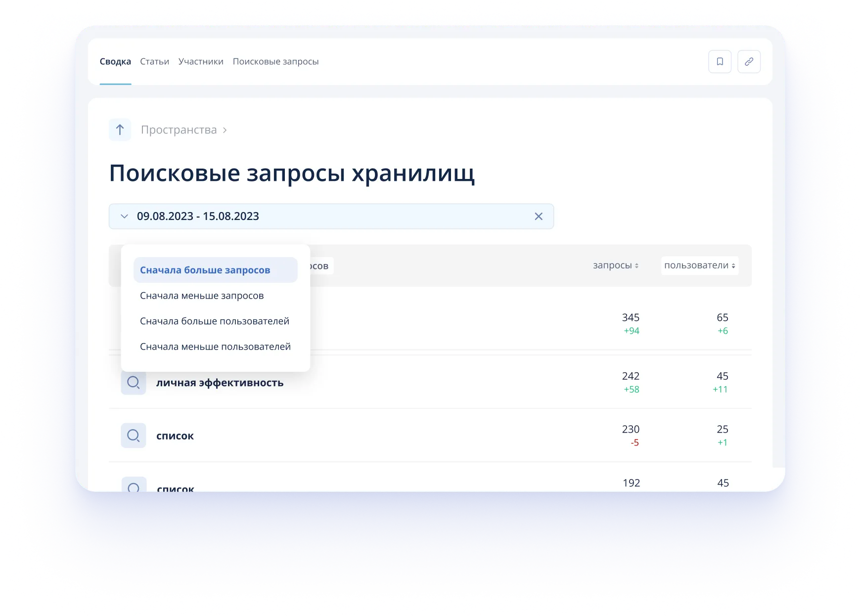Click requests change +94

click(x=632, y=331)
